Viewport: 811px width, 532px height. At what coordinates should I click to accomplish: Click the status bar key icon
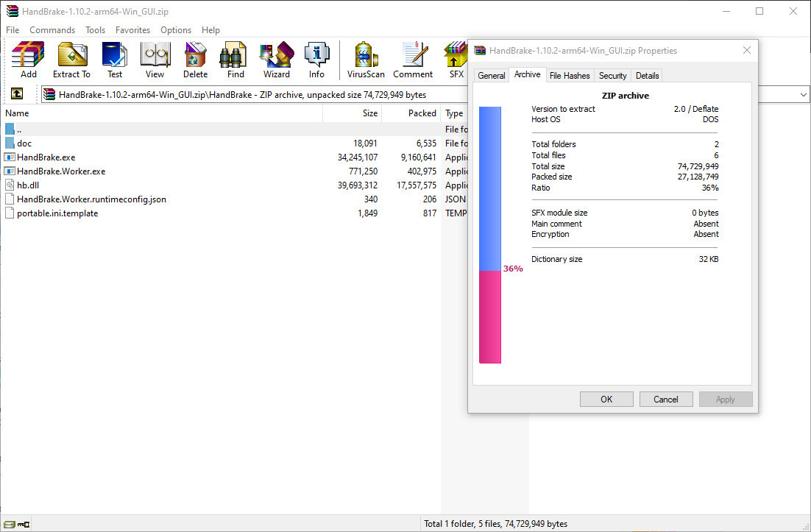(x=24, y=524)
